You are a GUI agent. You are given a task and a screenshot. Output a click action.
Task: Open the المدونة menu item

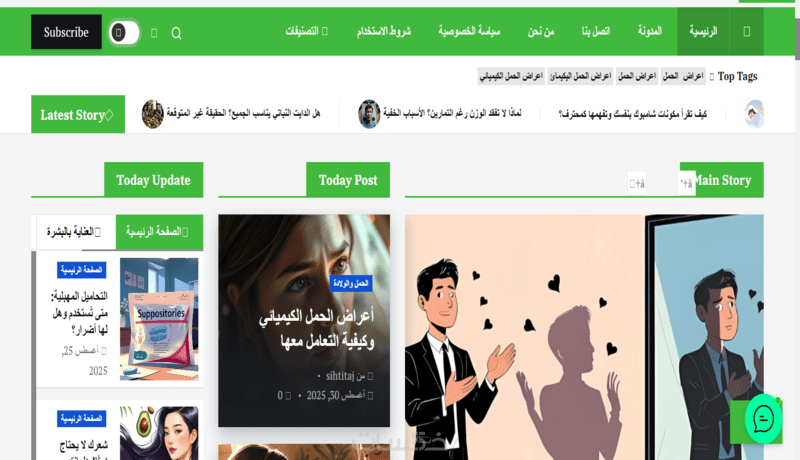tap(649, 31)
